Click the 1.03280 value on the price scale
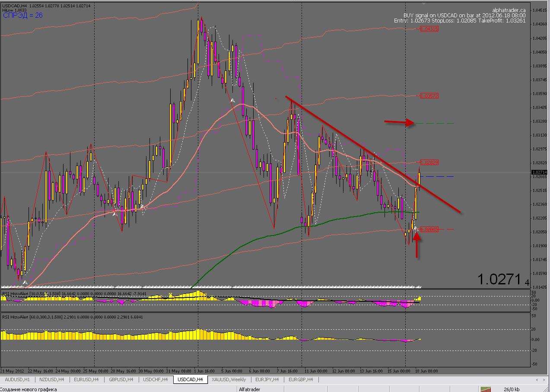550x392 pixels. click(539, 121)
